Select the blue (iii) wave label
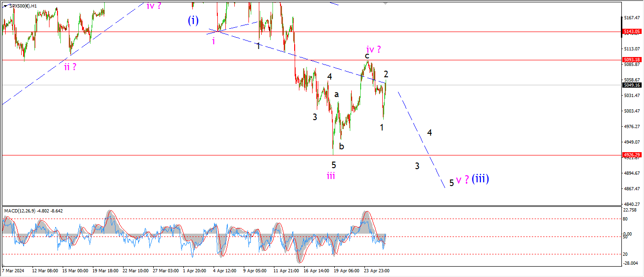Image resolution: width=644 pixels, height=277 pixels. 481,179
